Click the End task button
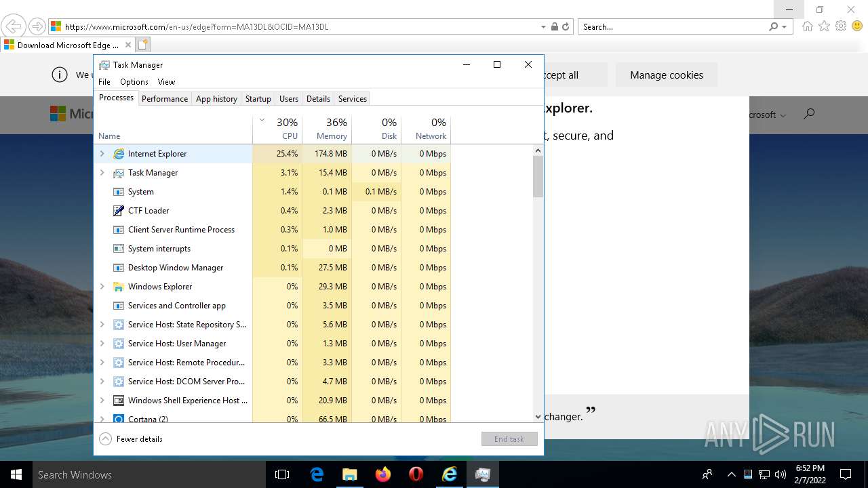 (x=509, y=439)
